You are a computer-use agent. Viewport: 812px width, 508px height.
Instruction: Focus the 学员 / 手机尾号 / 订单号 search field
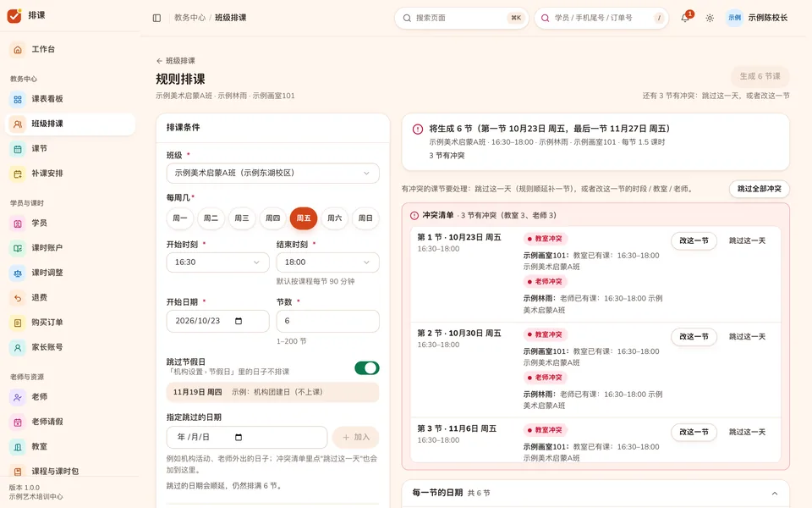click(601, 18)
